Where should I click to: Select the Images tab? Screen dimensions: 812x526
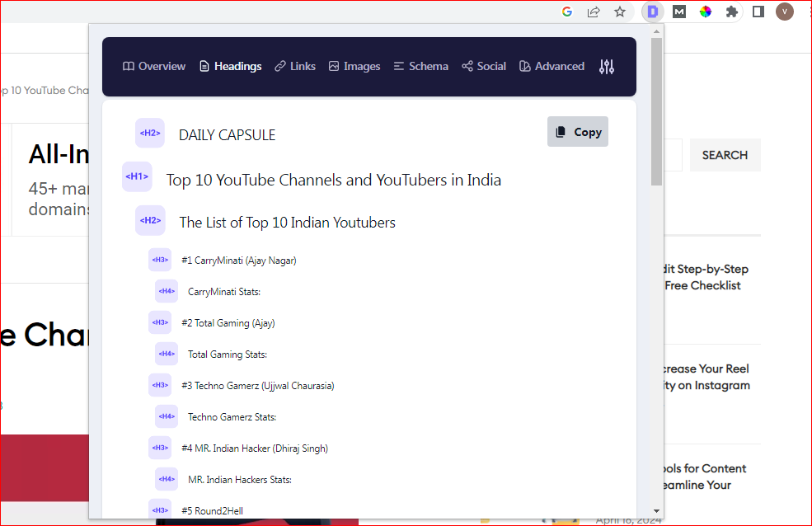[354, 67]
